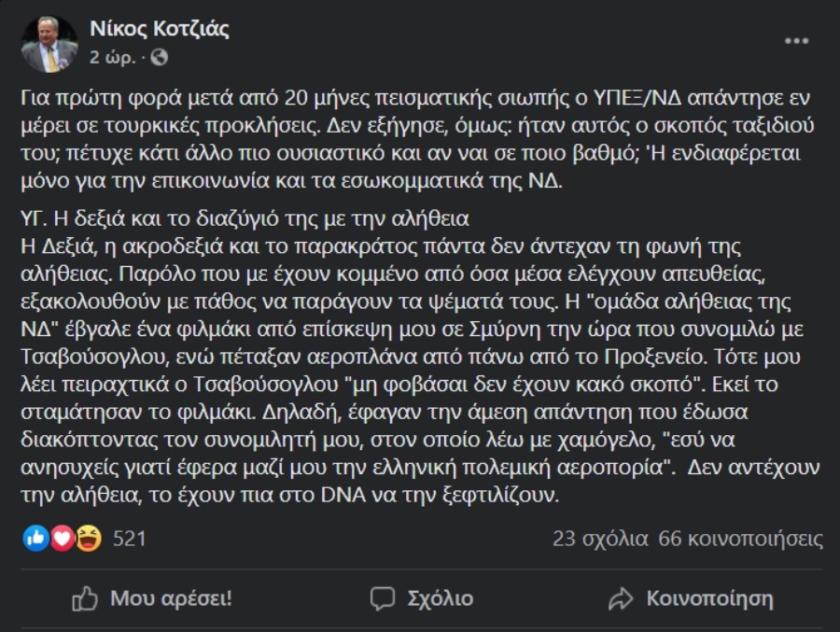Click the laughing-face reaction icon
The image size is (840, 632).
click(x=88, y=538)
